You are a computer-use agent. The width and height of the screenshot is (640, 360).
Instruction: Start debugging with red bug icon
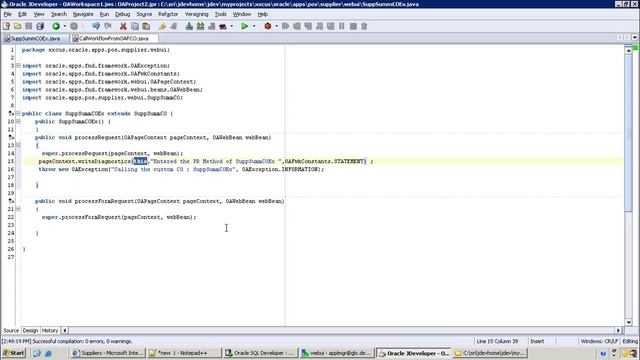click(267, 26)
